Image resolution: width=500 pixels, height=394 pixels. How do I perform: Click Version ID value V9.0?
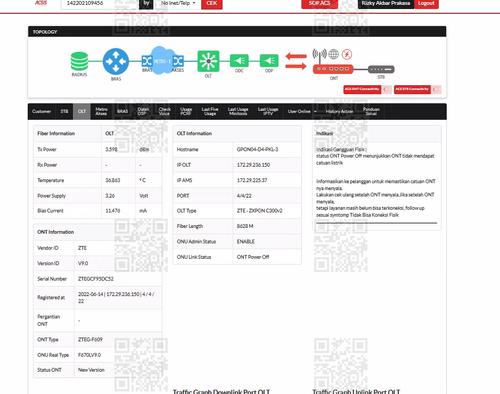coord(83,263)
